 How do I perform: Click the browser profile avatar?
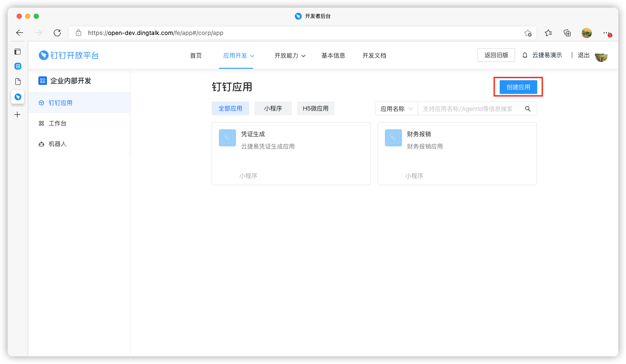pyautogui.click(x=587, y=33)
